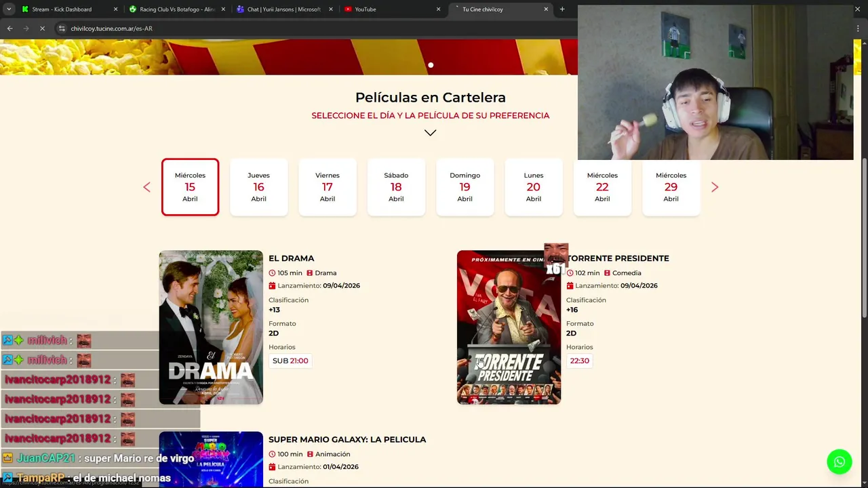The height and width of the screenshot is (488, 868).
Task: Select Miércoles 22 Abril date
Action: (602, 187)
